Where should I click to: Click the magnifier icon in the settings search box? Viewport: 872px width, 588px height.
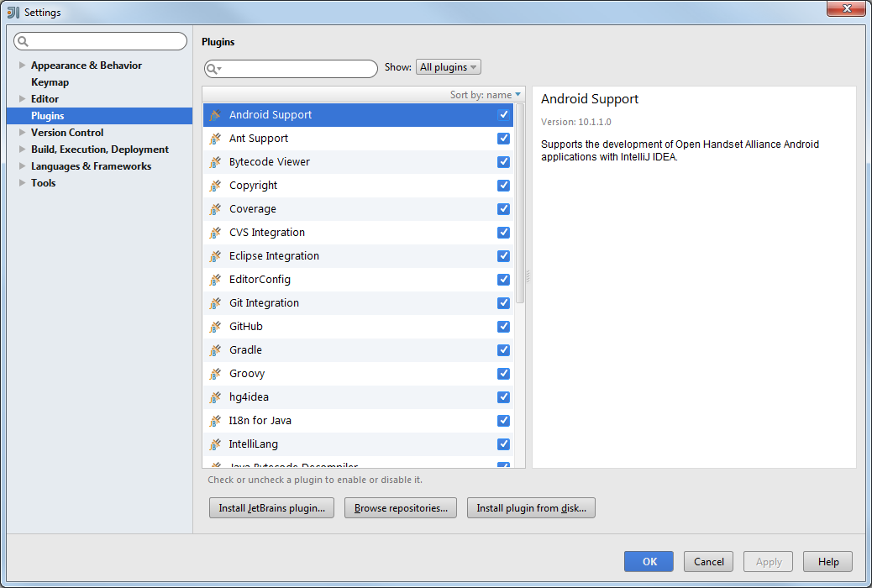tap(23, 41)
